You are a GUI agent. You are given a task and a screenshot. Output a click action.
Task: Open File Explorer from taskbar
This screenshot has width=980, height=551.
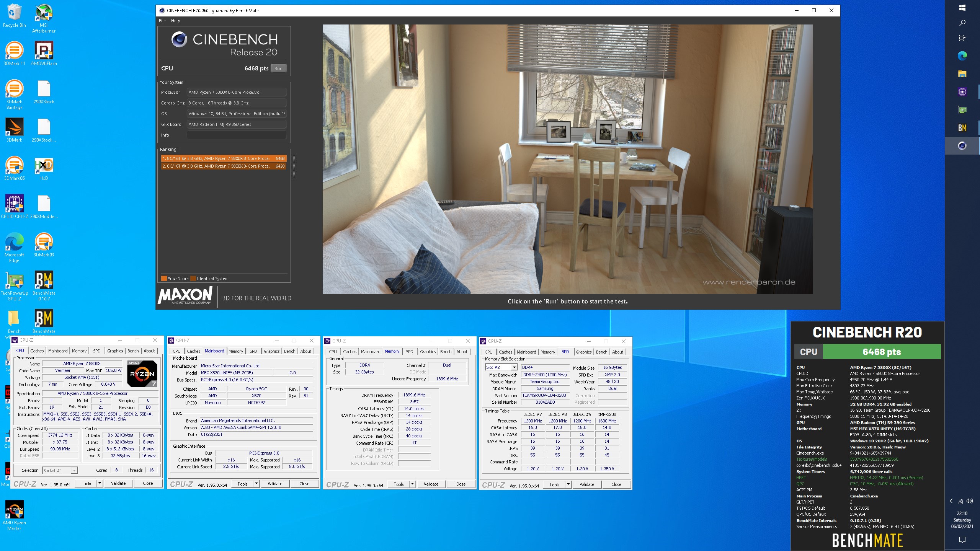click(x=962, y=74)
